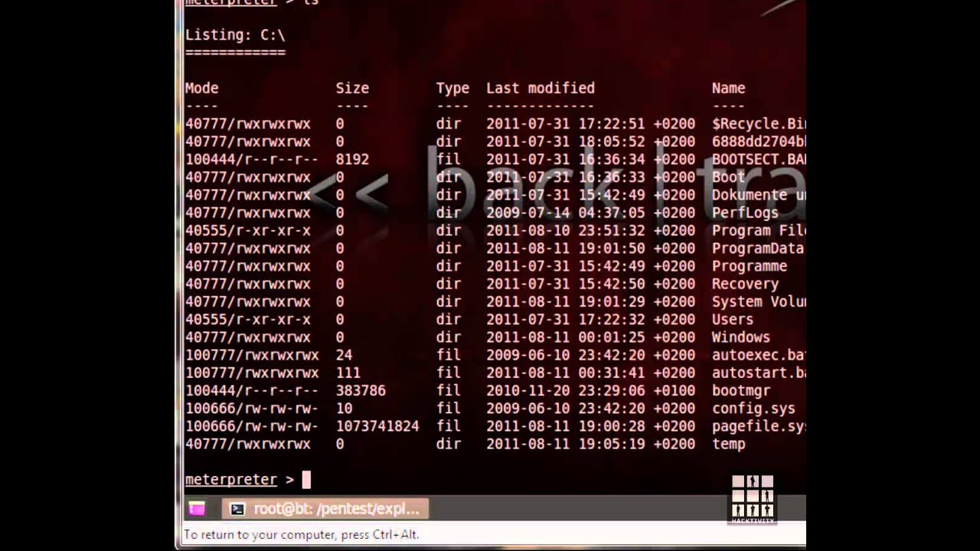Click the timestamp 2010-11-20 23:29:06
Image resolution: width=980 pixels, height=551 pixels.
coord(566,391)
